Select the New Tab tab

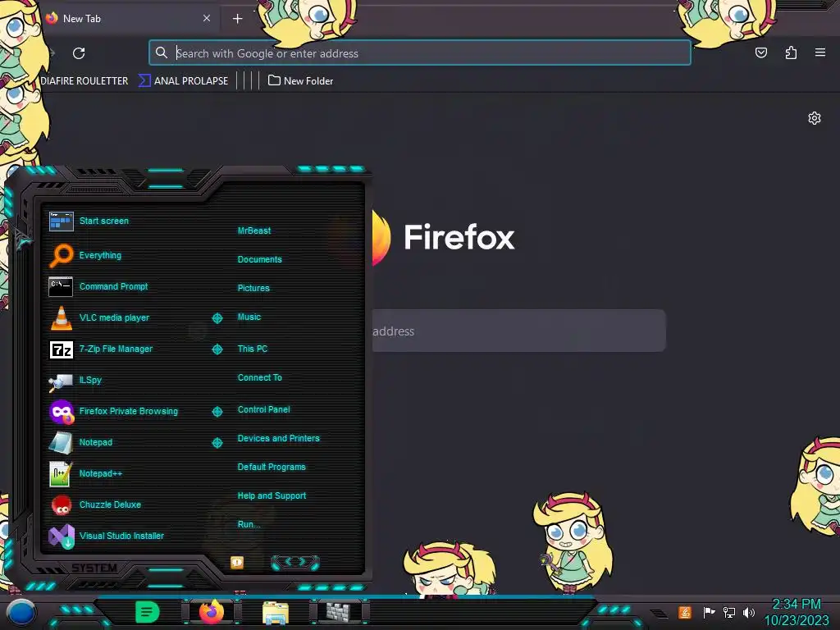pyautogui.click(x=130, y=18)
